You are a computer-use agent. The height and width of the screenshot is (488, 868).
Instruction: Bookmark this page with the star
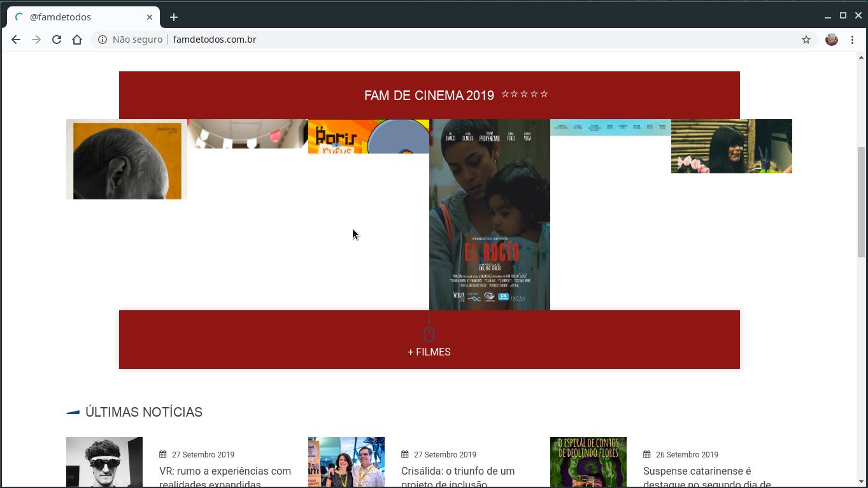806,39
